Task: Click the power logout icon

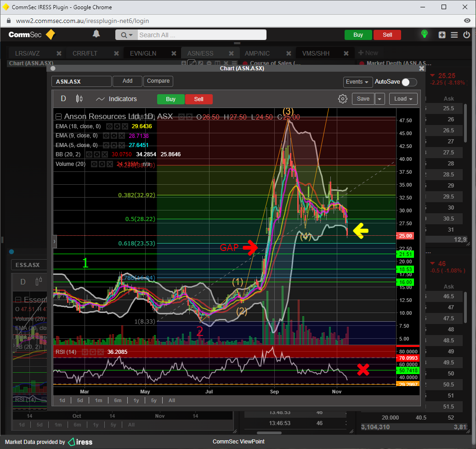Action: point(467,35)
